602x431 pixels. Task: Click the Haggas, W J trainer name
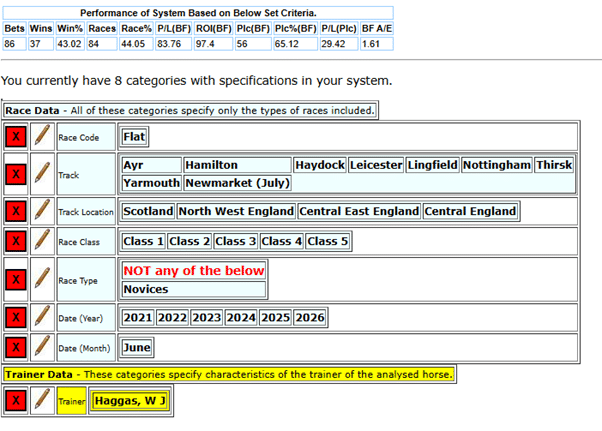pyautogui.click(x=130, y=401)
